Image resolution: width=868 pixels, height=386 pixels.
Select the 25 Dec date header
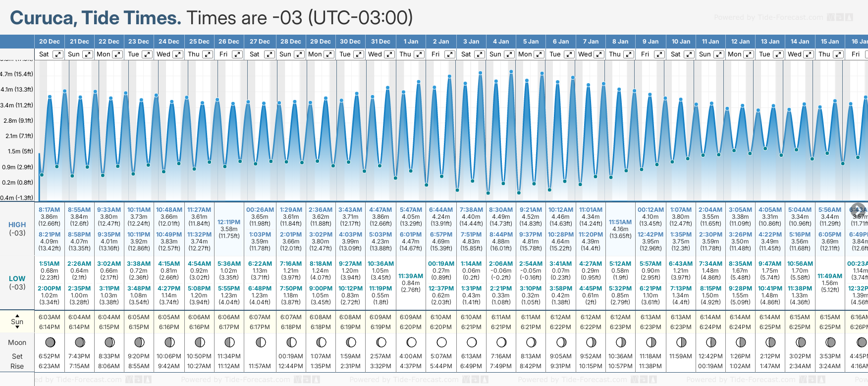[199, 42]
